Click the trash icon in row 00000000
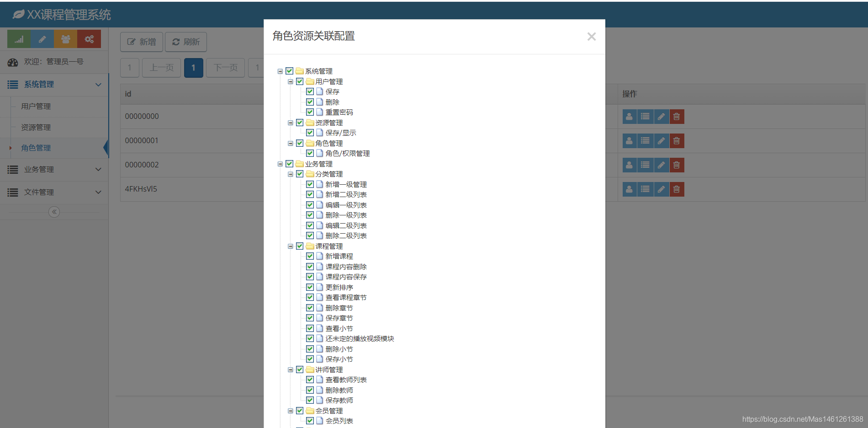This screenshot has width=868, height=428. click(x=677, y=117)
